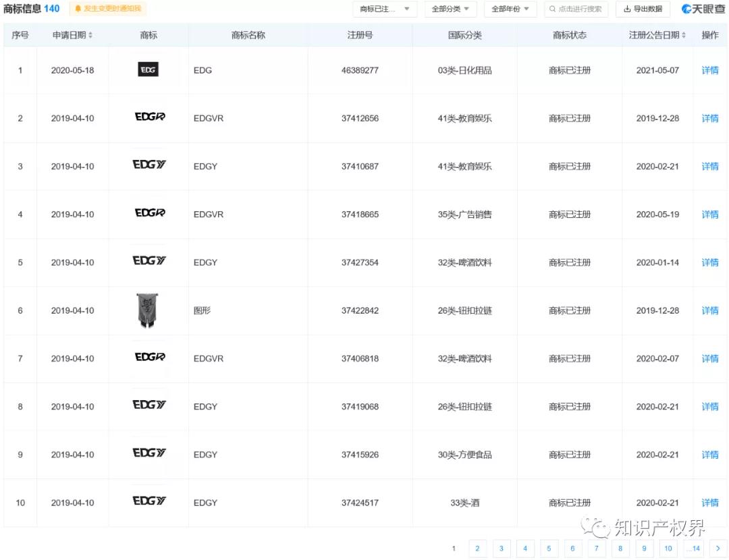Open the banner graphic trademark image in row 6
Viewport: 729px width, 560px height.
[146, 311]
